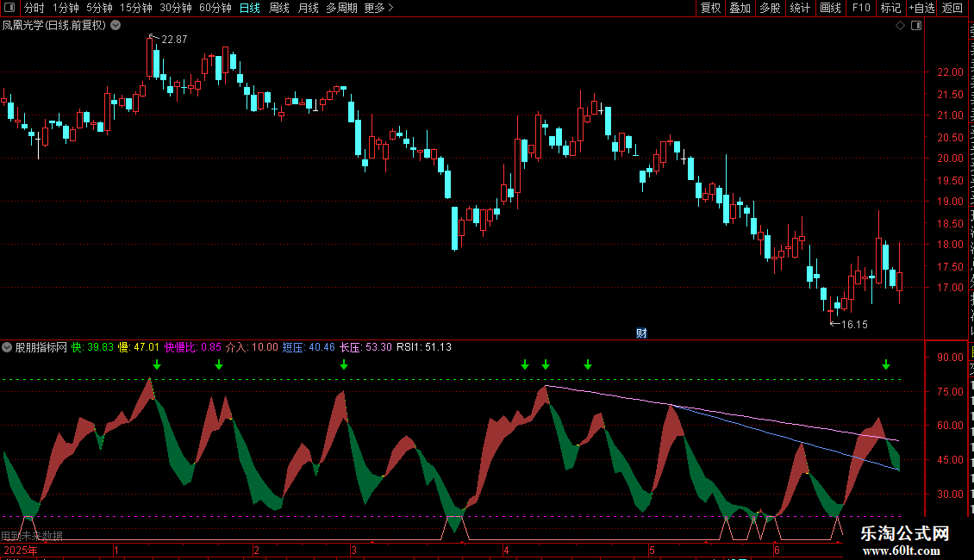Click the month 6 marker on date axis
This screenshot has width=974, height=560.
point(777,550)
